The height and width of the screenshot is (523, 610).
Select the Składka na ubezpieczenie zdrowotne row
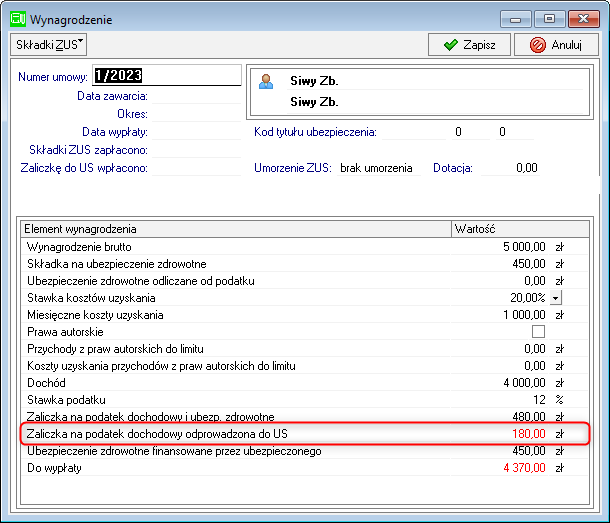click(305, 264)
